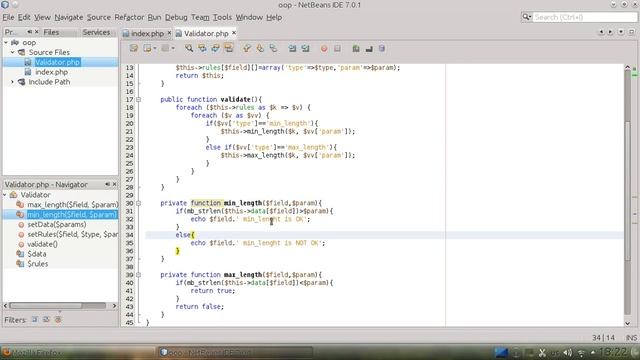The height and width of the screenshot is (360, 640).
Task: Maximize editor window button beside tab arrows
Action: [631, 32]
